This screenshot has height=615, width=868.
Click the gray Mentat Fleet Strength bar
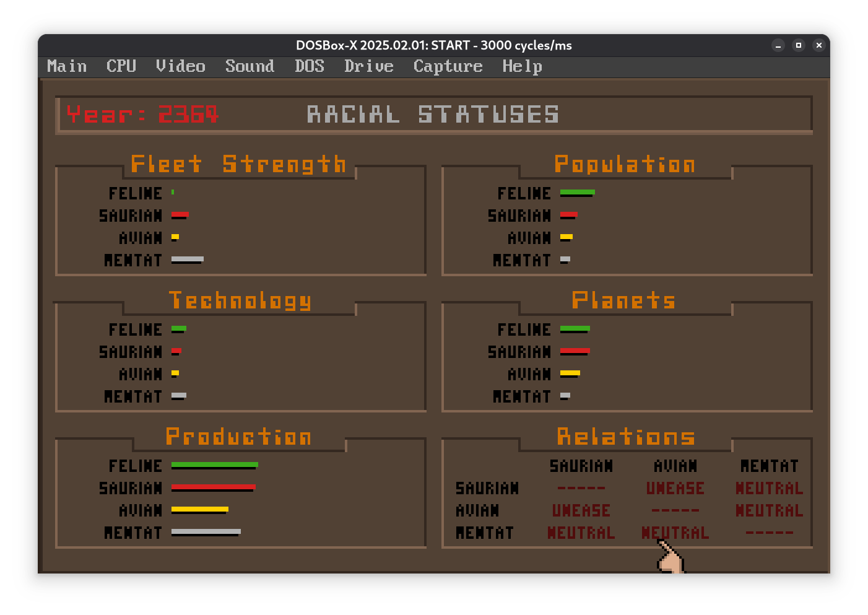coord(187,260)
